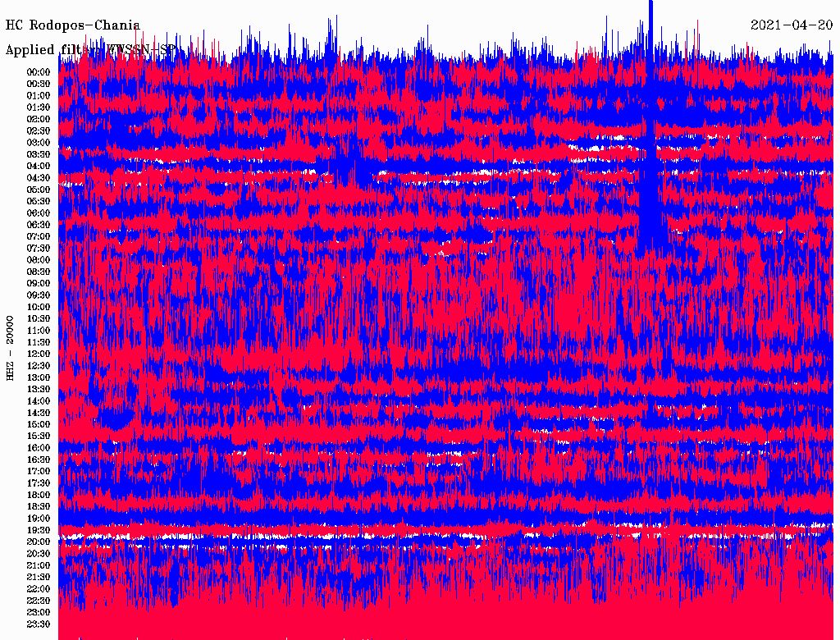This screenshot has width=840, height=640.
Task: Click the vertical axis label "HHZ - 20000"
Action: (10, 349)
